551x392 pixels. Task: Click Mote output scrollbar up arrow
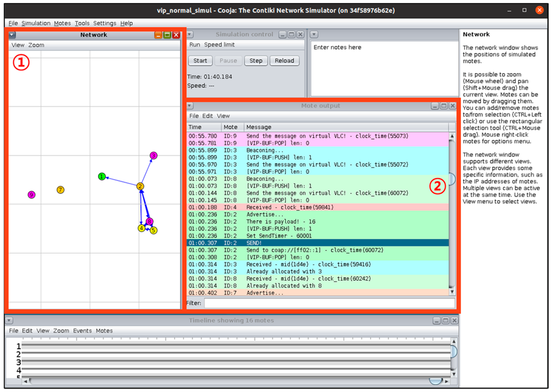tap(452, 136)
